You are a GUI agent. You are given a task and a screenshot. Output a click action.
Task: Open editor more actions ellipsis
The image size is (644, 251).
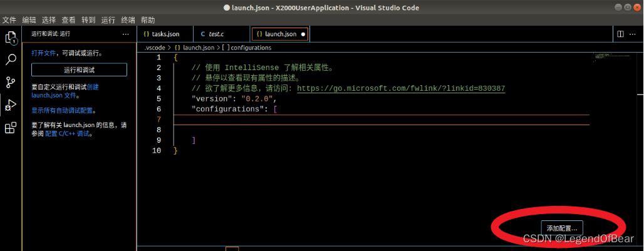(634, 34)
